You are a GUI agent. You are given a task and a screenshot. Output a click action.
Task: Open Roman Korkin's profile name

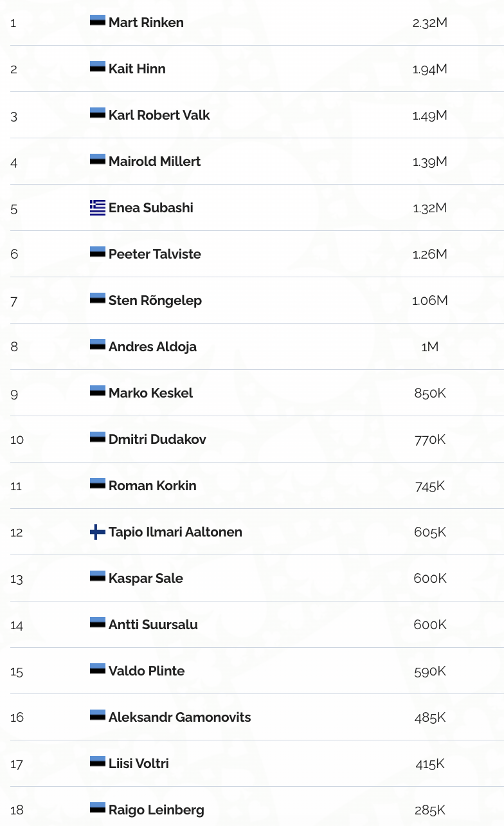152,486
